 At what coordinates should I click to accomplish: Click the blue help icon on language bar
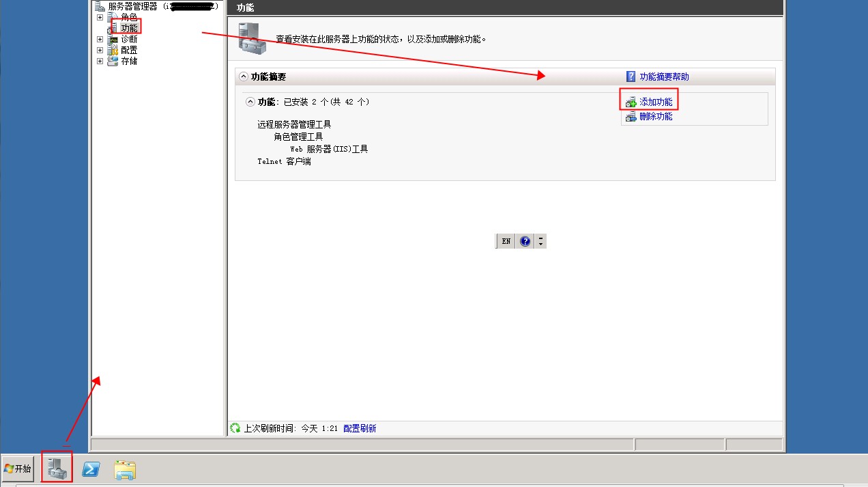tap(525, 241)
